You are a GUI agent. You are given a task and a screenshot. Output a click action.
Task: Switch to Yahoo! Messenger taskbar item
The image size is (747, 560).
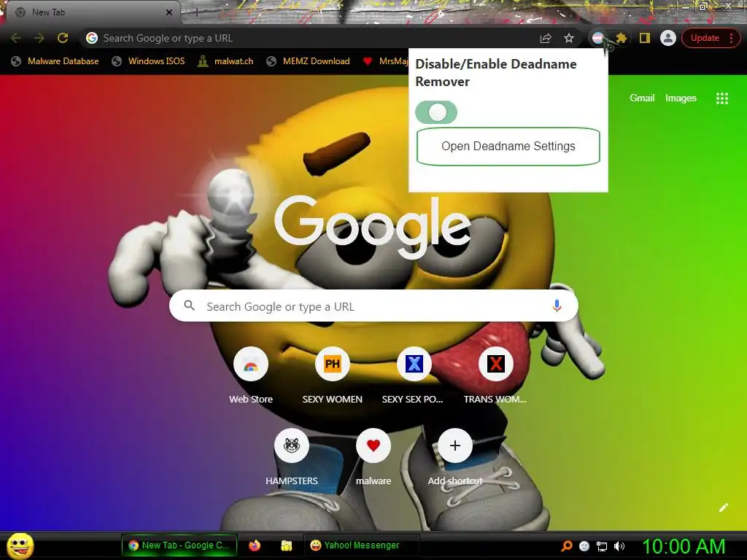coord(362,545)
